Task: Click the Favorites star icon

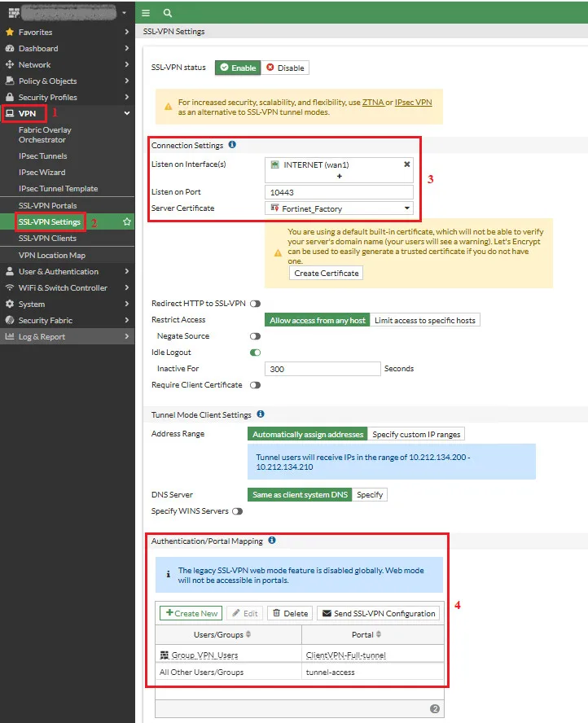Action: pyautogui.click(x=10, y=33)
